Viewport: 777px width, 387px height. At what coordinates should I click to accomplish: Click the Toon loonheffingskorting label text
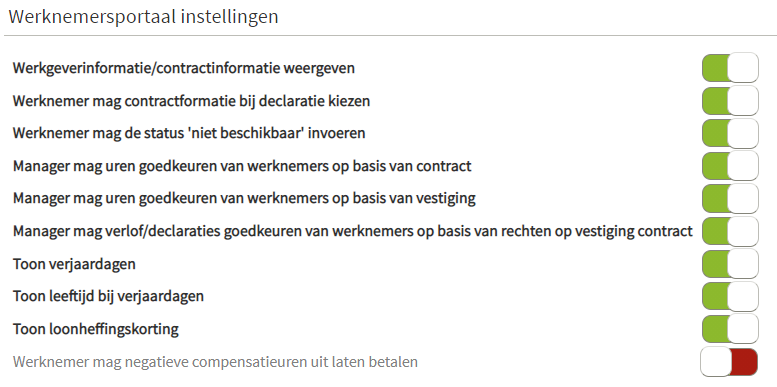point(96,330)
